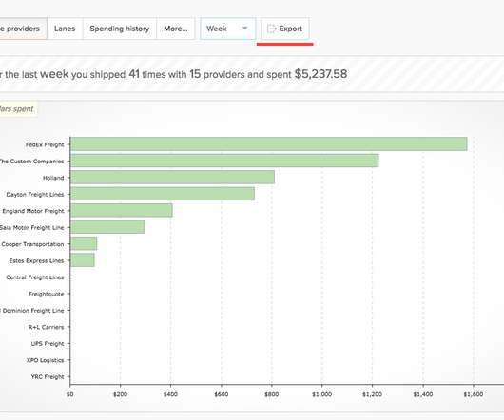
Task: Open the Lanes tab
Action: click(x=65, y=29)
